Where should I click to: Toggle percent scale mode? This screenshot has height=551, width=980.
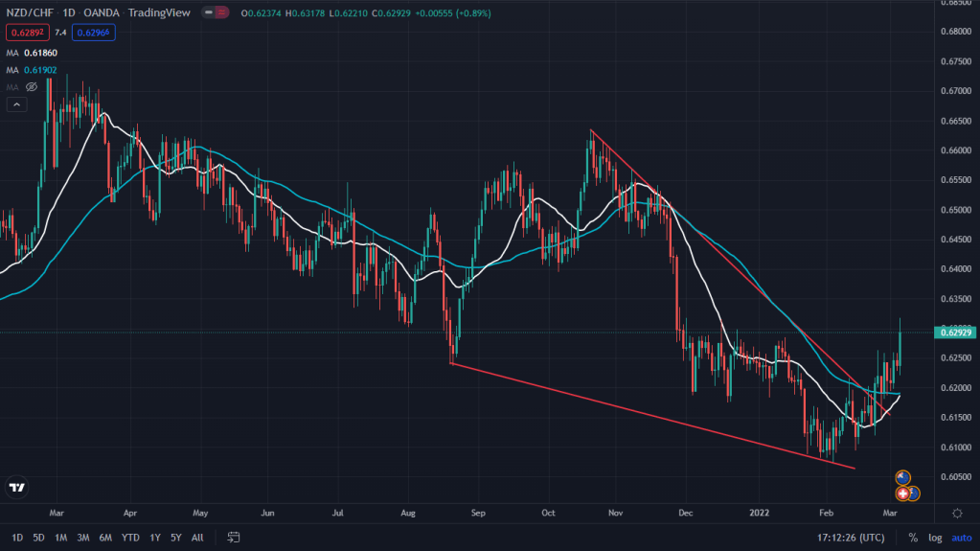pos(913,538)
